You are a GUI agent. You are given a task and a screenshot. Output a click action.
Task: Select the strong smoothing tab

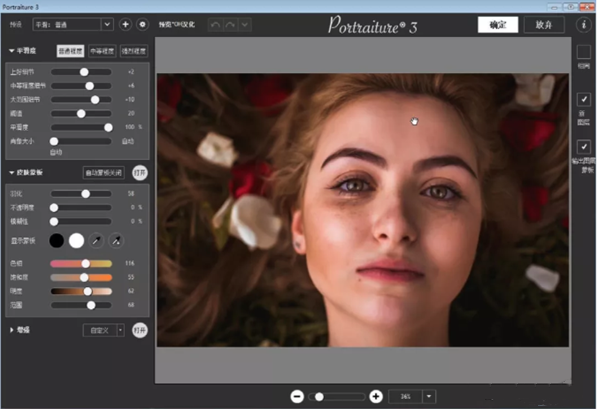click(134, 51)
